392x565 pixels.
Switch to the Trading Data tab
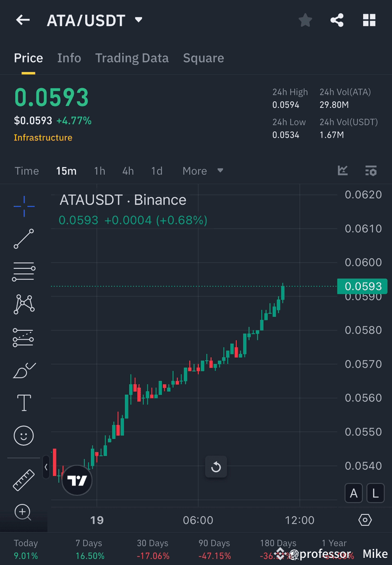tap(132, 58)
